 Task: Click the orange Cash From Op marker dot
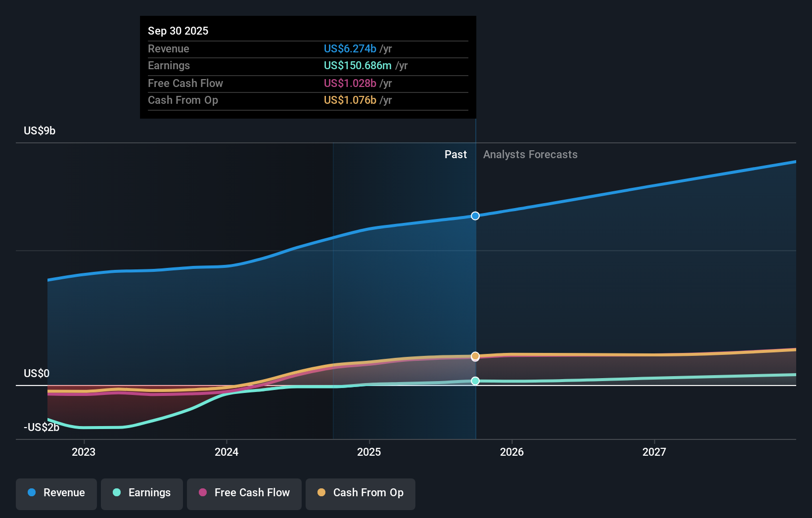(x=475, y=356)
